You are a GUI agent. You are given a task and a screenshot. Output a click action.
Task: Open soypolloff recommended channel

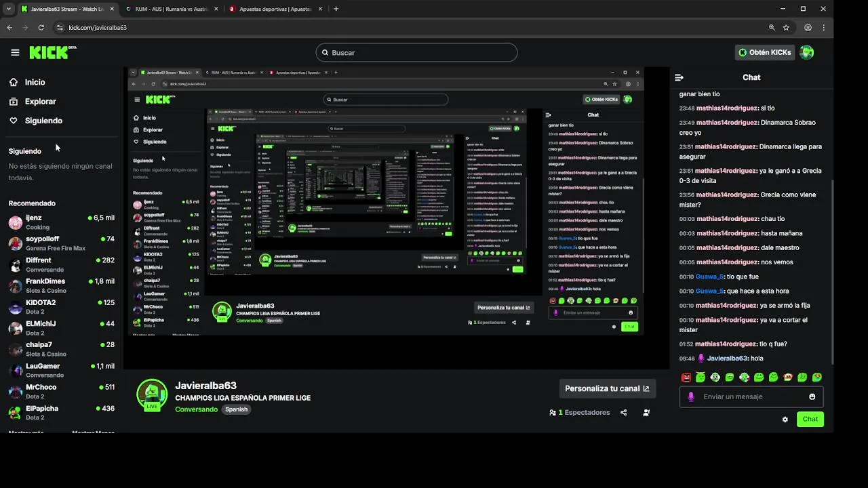[61, 243]
